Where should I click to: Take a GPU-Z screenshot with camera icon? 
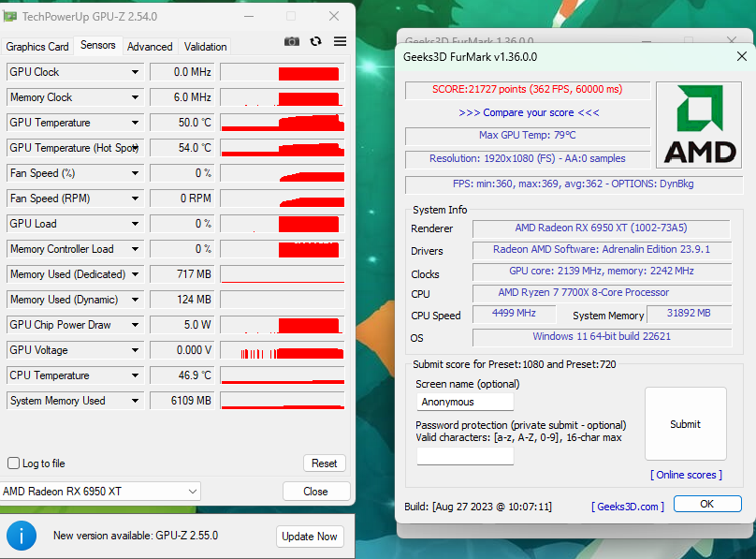292,41
